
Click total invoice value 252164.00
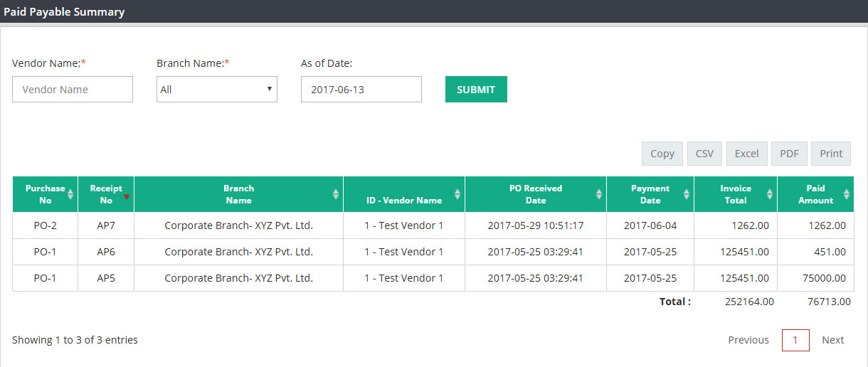point(749,302)
